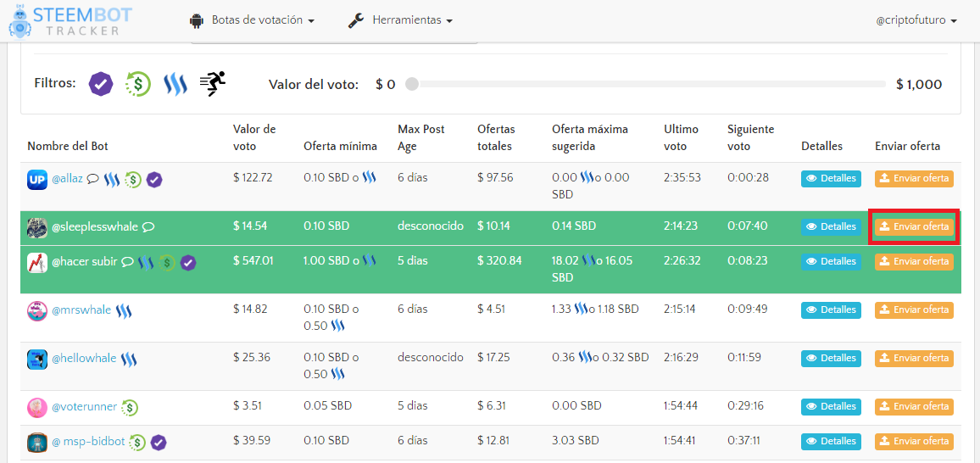Click the comment bubble icon next to @allaz
The height and width of the screenshot is (463, 980).
click(x=92, y=179)
